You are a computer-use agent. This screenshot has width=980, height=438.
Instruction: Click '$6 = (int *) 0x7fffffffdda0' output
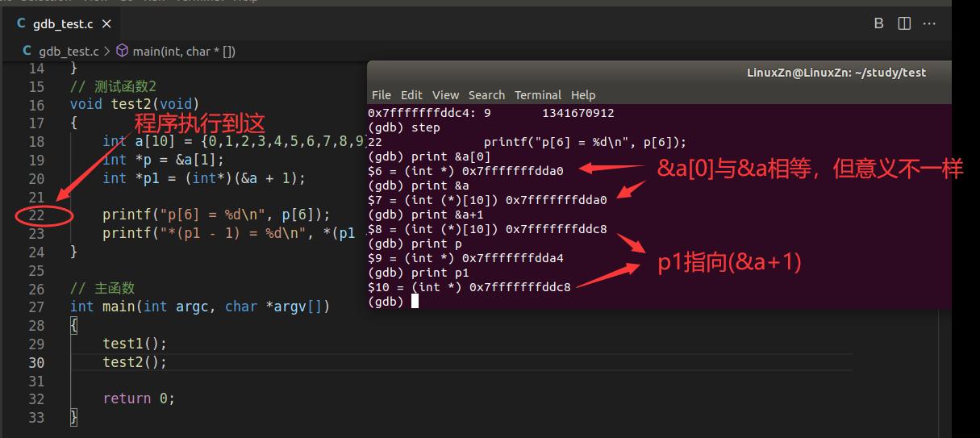coord(465,171)
